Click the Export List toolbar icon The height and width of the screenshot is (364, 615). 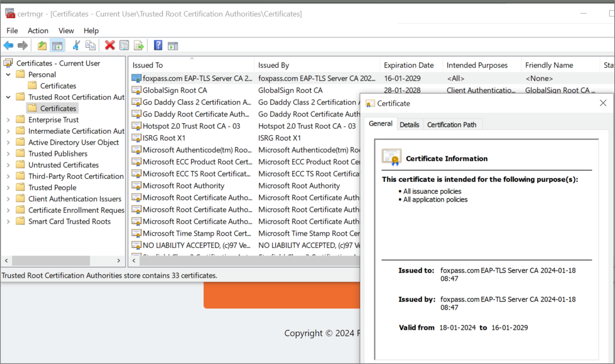pyautogui.click(x=139, y=45)
